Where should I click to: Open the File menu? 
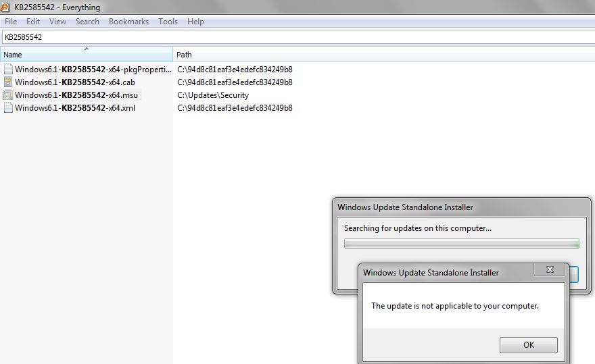point(11,22)
